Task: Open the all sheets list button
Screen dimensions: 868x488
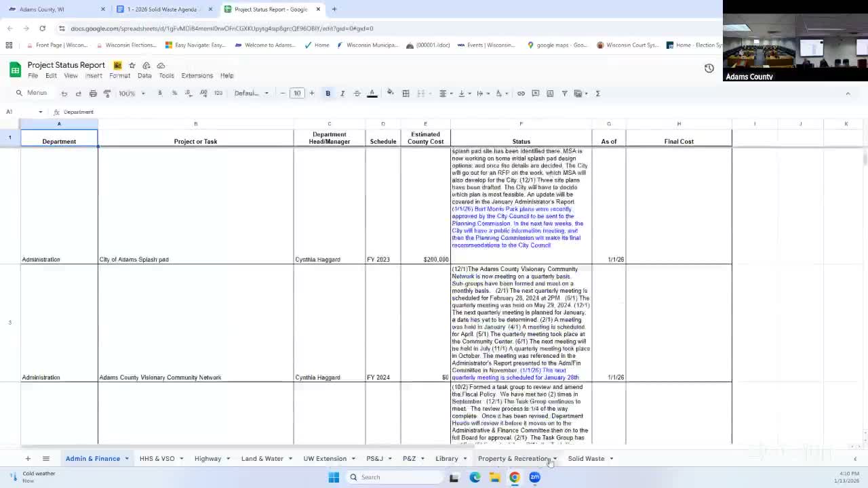Action: (46, 459)
